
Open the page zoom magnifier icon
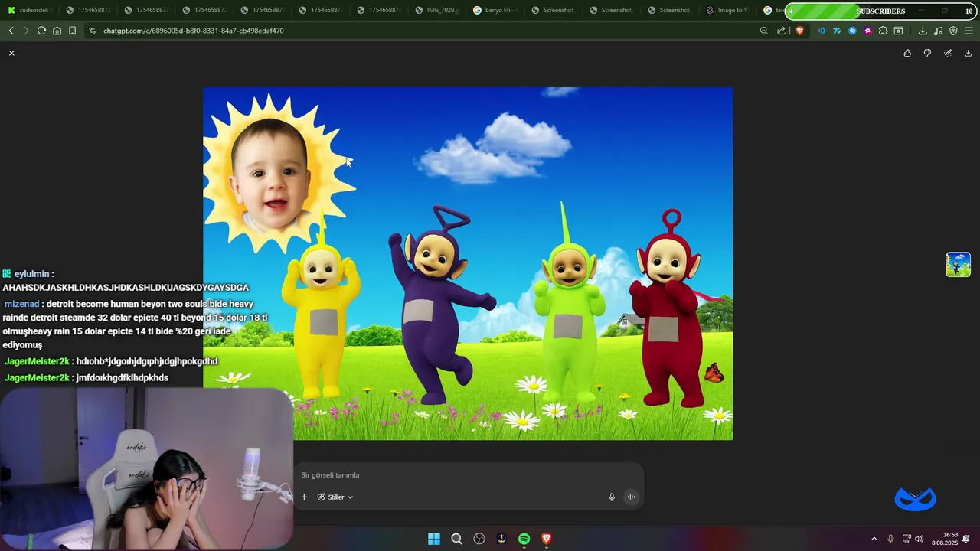764,31
